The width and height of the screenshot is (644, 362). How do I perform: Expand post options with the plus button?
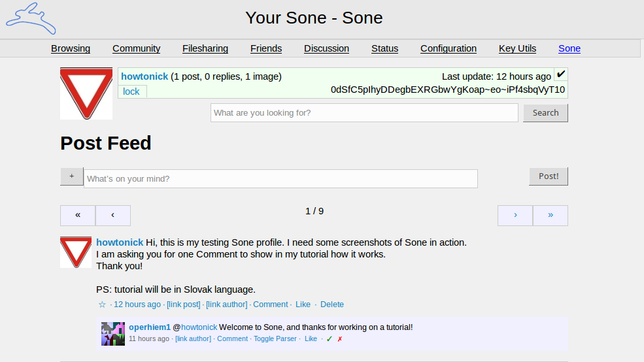pyautogui.click(x=71, y=176)
